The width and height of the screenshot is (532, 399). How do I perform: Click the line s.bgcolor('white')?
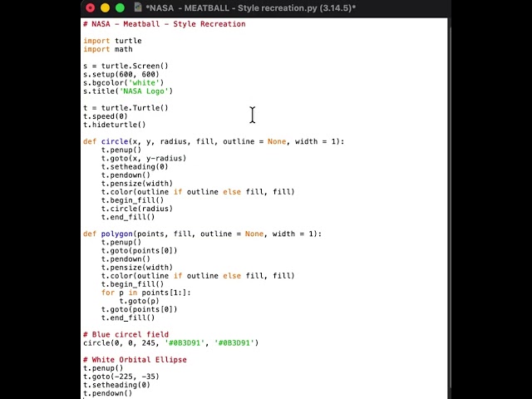click(124, 83)
